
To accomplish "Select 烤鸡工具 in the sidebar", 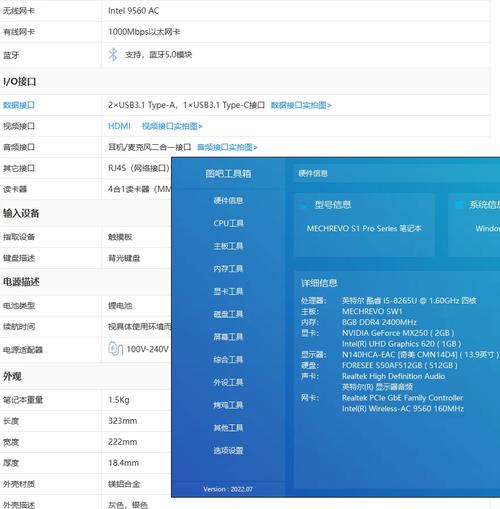I will tap(228, 405).
